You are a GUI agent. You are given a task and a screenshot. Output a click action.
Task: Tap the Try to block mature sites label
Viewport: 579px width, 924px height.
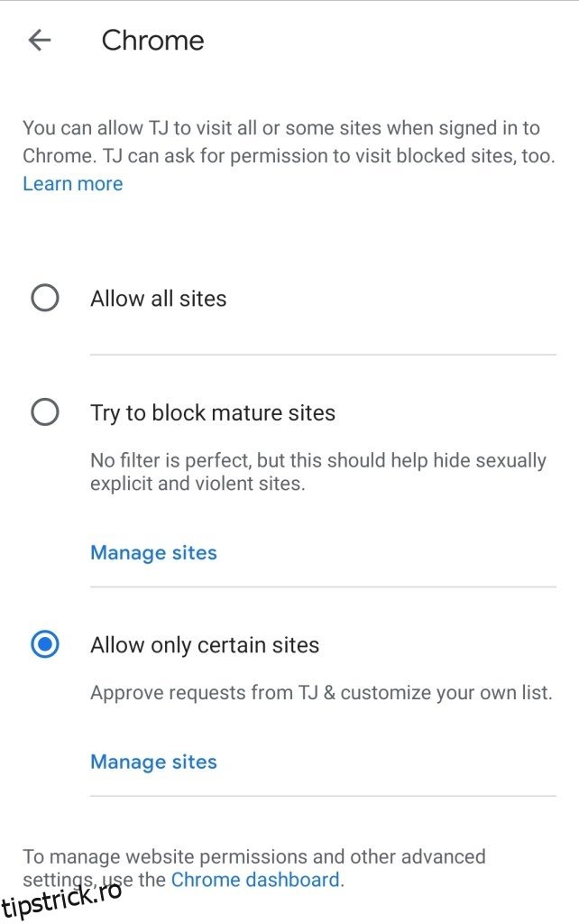(x=213, y=413)
